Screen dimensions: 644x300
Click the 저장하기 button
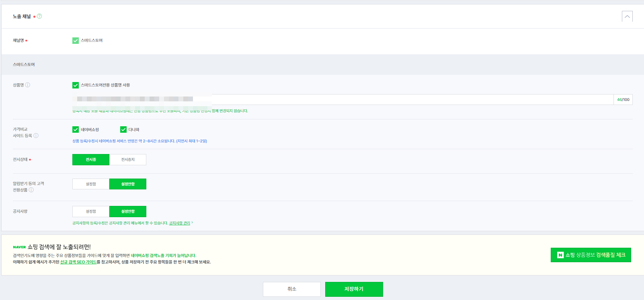coord(354,289)
